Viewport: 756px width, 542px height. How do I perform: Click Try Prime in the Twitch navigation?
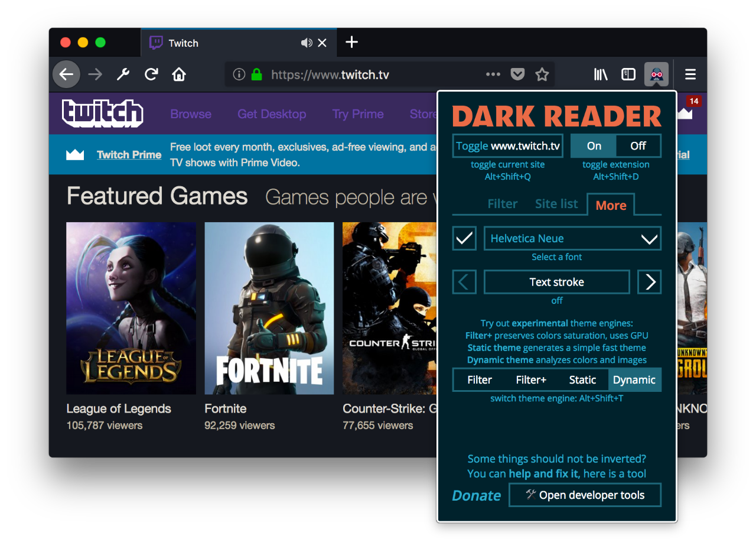pyautogui.click(x=358, y=114)
